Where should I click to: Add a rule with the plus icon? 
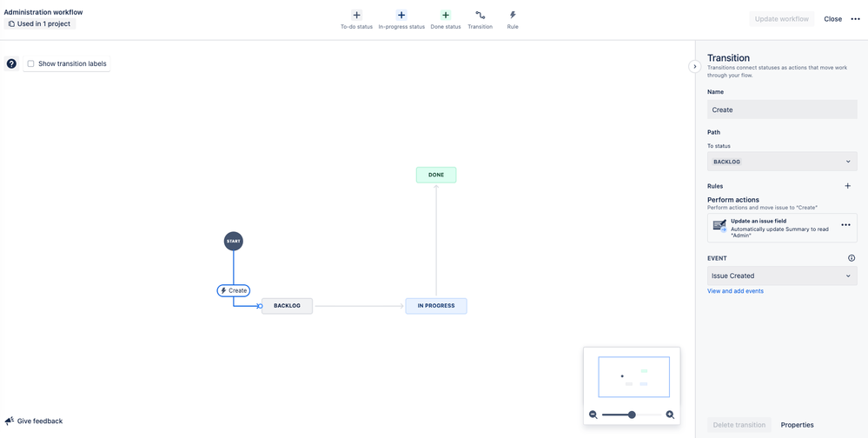pyautogui.click(x=847, y=186)
